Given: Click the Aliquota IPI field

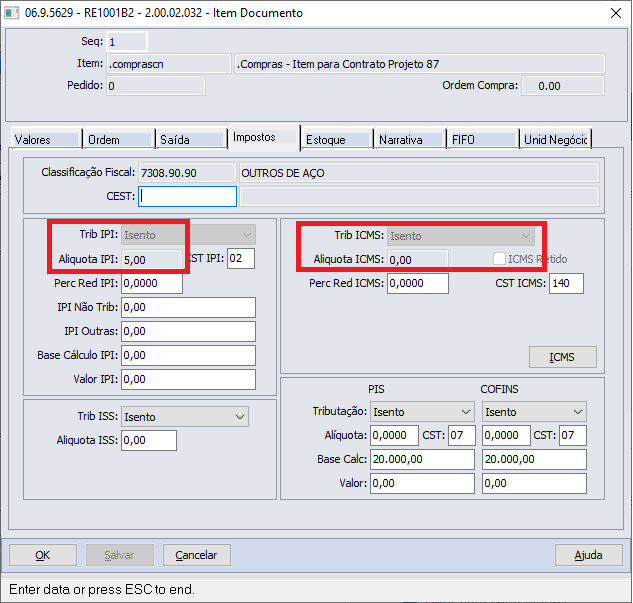Looking at the screenshot, I should tap(152, 259).
